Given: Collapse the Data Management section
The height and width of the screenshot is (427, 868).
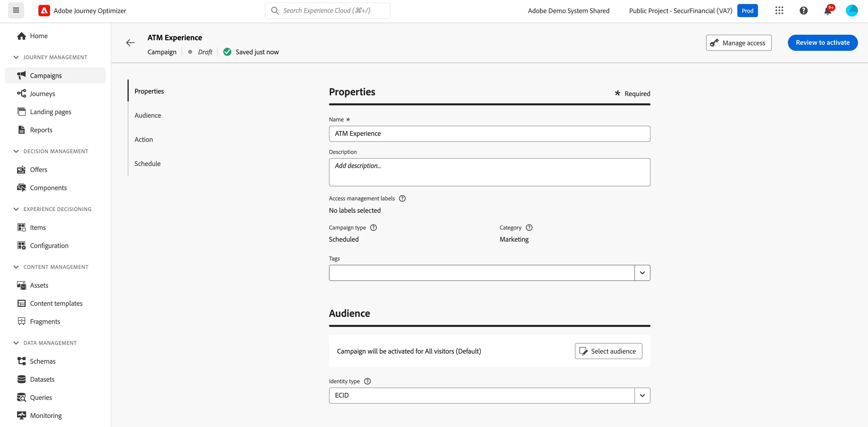Looking at the screenshot, I should click(x=16, y=343).
